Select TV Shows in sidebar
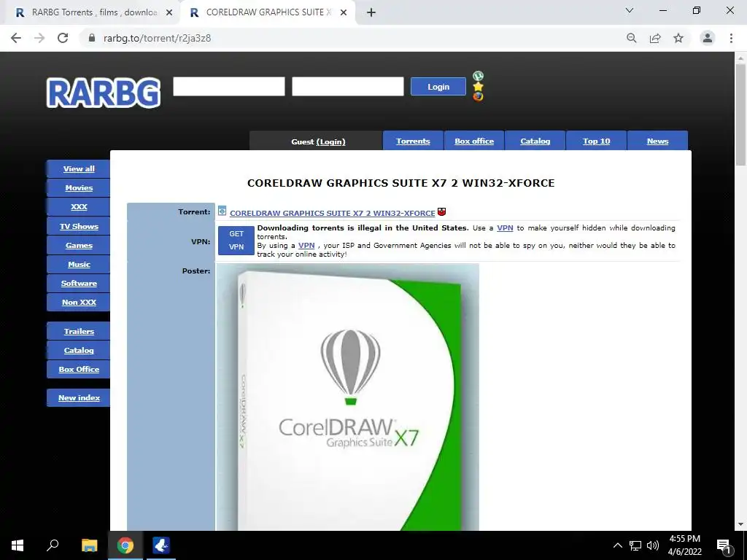747x560 pixels. (x=79, y=227)
